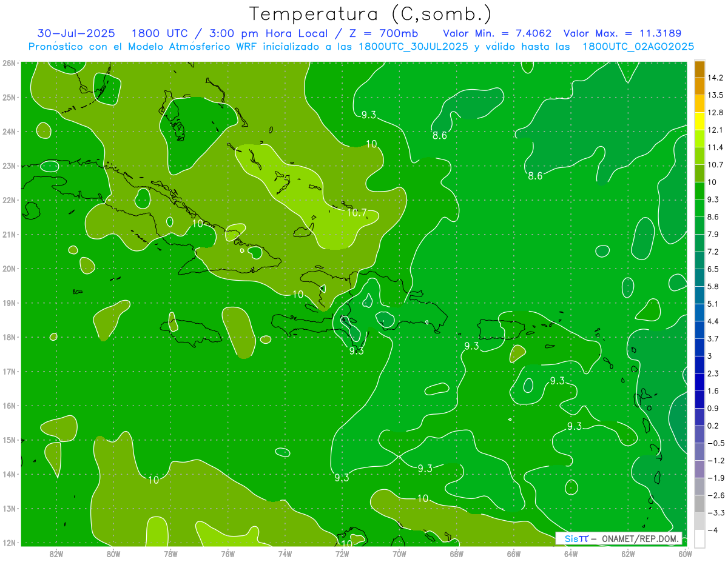Click the 64W longitude axis label

tap(571, 554)
